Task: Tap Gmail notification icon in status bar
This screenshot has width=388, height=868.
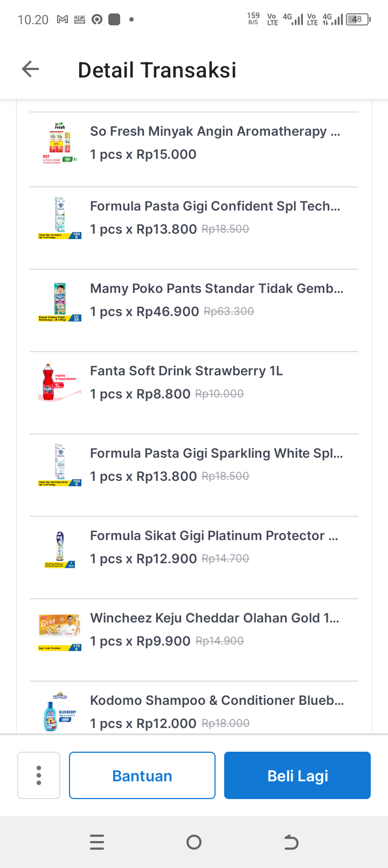Action: pyautogui.click(x=63, y=20)
